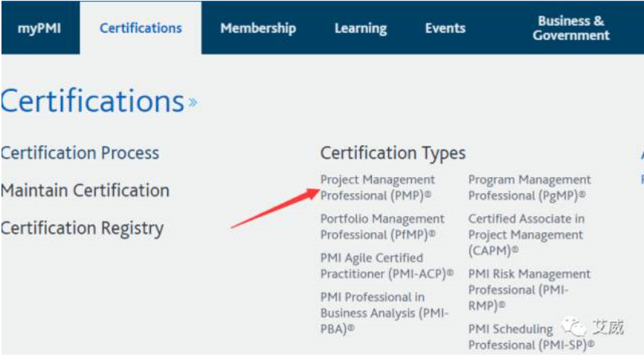Screen dimensions: 644x357
Task: Open the Certification Registry link
Action: pos(82,228)
